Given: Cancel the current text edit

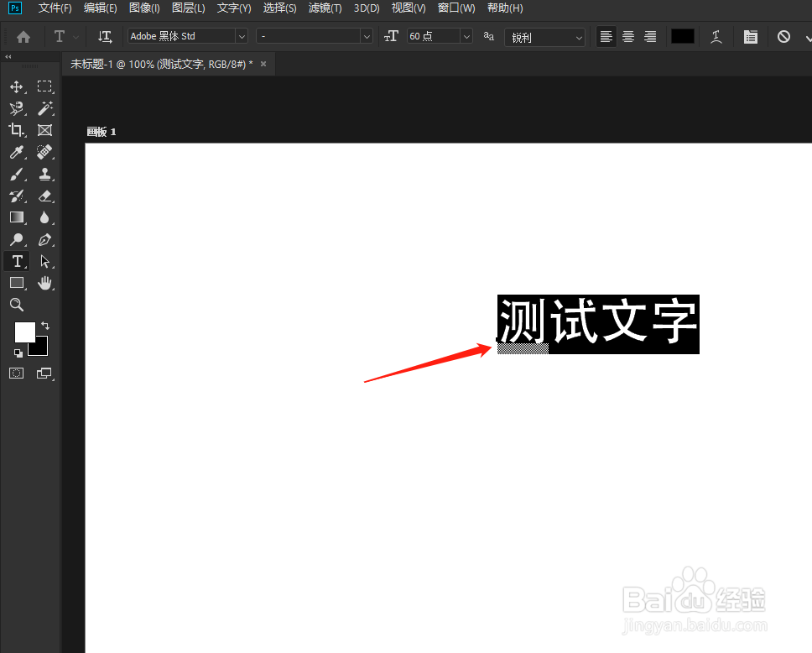Looking at the screenshot, I should point(783,37).
